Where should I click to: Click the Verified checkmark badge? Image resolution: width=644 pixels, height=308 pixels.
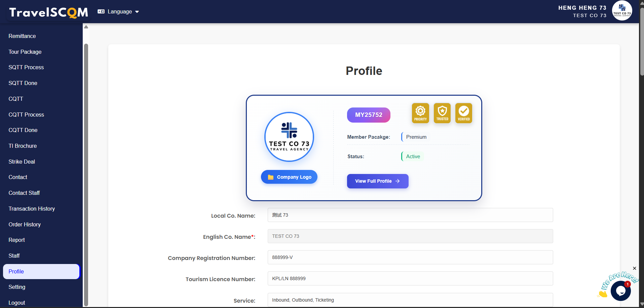(x=463, y=113)
